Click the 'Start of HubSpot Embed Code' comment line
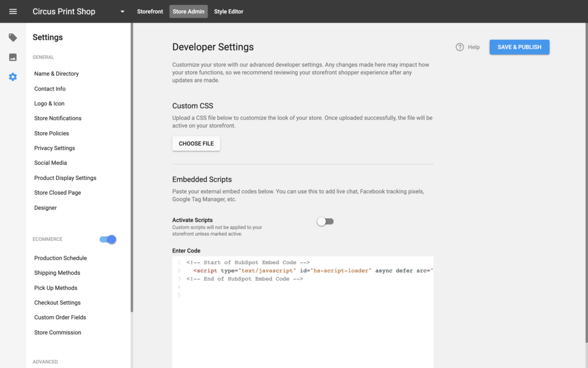Viewport: 588px width, 368px height. (x=248, y=262)
